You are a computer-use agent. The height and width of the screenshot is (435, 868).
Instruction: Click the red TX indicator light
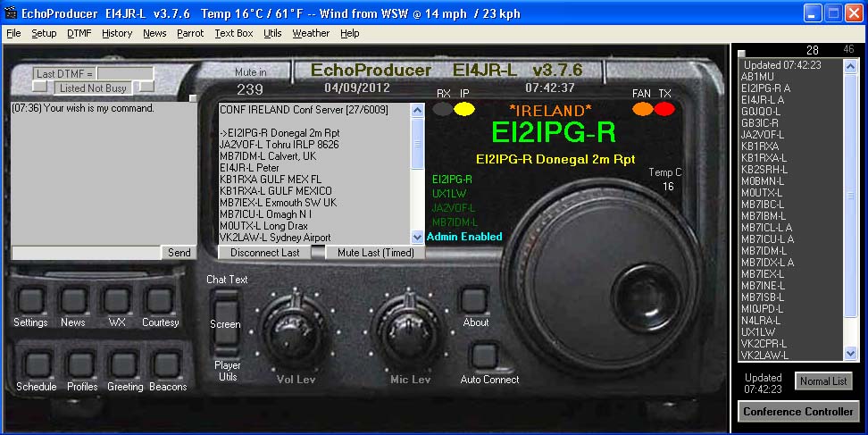[664, 109]
